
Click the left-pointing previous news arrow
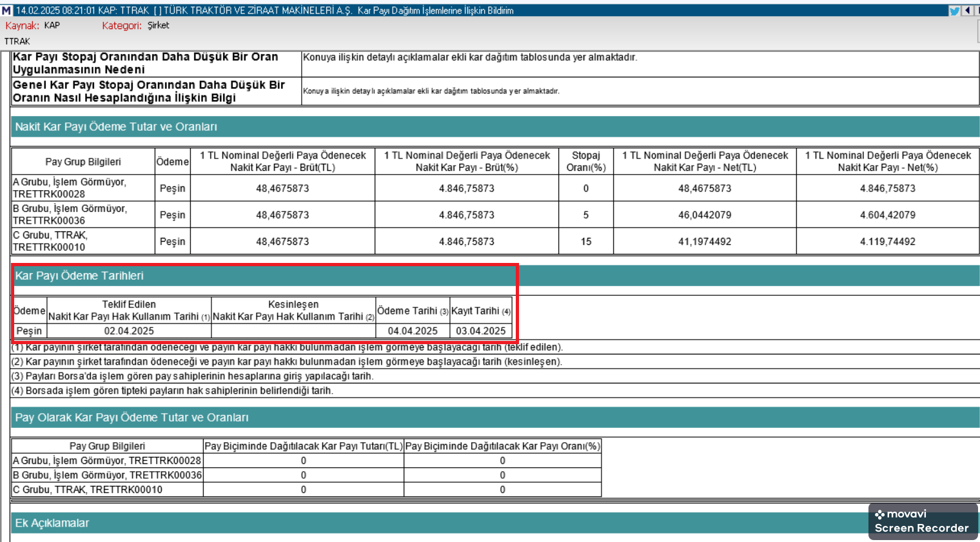pos(968,10)
